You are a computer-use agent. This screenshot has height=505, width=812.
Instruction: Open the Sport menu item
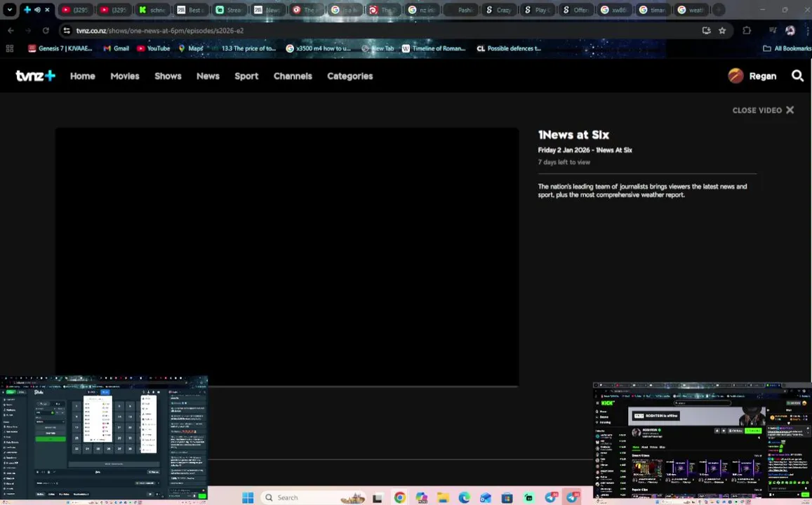tap(246, 76)
